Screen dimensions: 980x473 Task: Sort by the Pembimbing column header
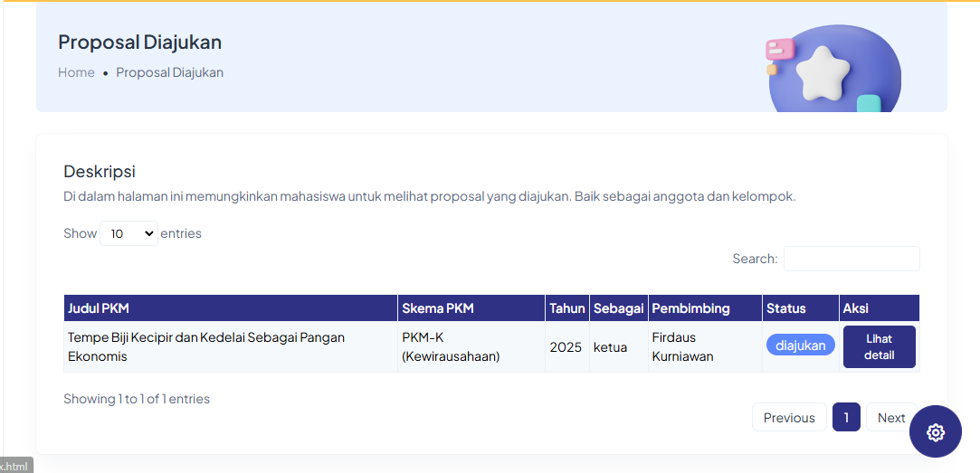(704, 308)
